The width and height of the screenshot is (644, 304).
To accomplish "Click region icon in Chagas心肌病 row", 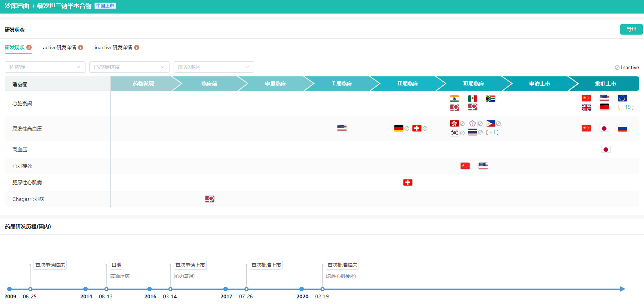I will (x=210, y=199).
